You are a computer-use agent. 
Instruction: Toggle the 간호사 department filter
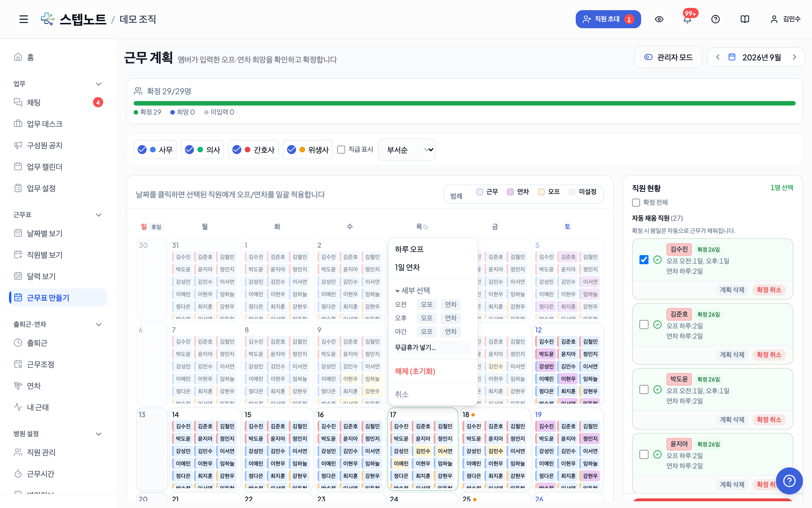click(x=253, y=150)
